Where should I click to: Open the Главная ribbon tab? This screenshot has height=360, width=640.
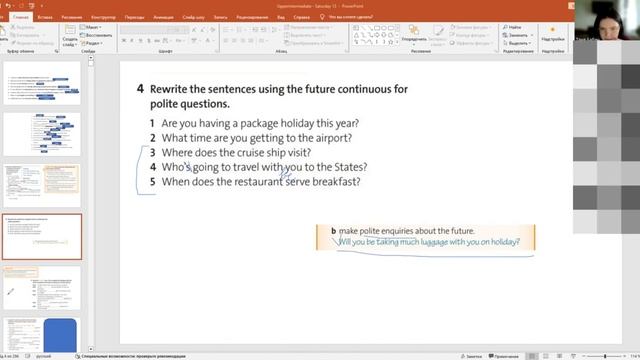point(20,17)
